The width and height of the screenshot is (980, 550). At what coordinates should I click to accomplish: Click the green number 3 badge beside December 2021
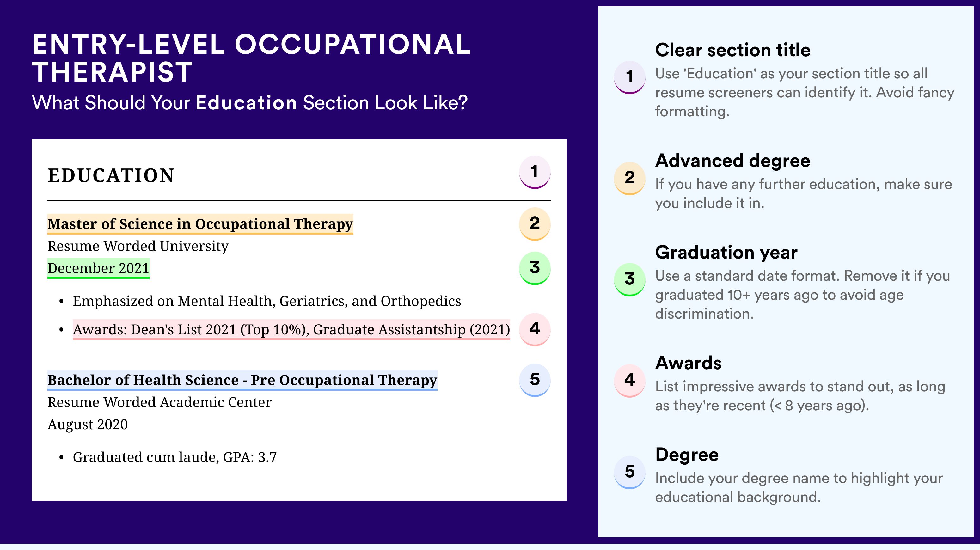coord(535,268)
